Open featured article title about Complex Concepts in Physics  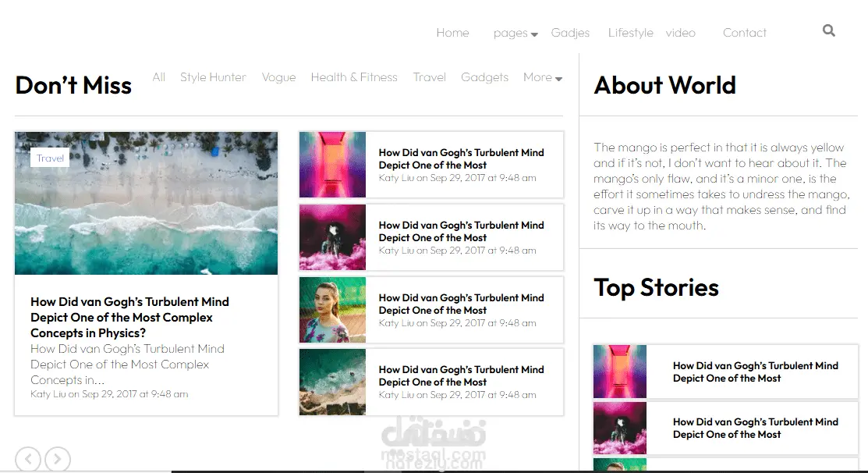pyautogui.click(x=129, y=318)
